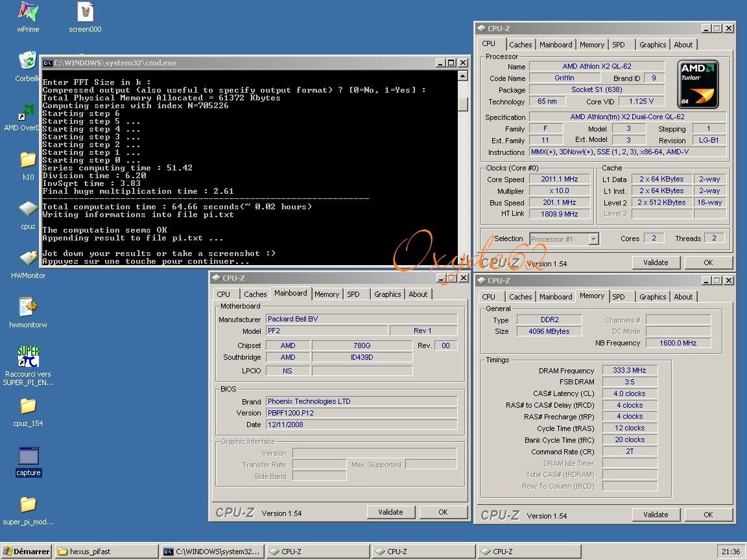Screen dimensions: 747x560
Task: Launch the AMD OverDrive shortcut icon
Action: point(27,111)
